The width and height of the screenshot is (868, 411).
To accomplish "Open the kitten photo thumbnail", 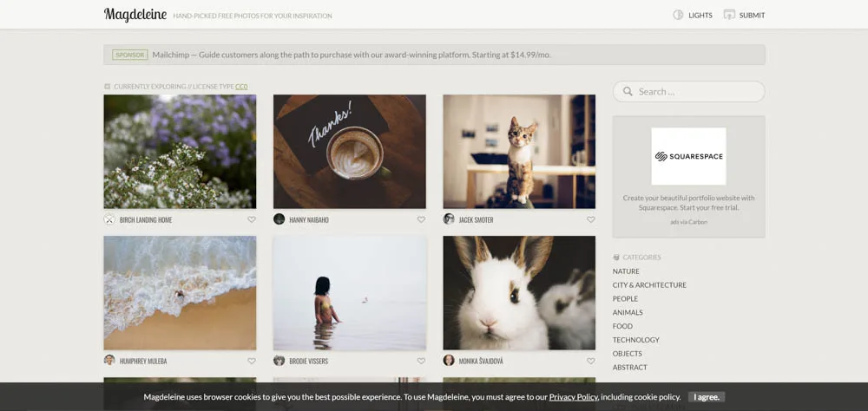I will click(x=519, y=152).
